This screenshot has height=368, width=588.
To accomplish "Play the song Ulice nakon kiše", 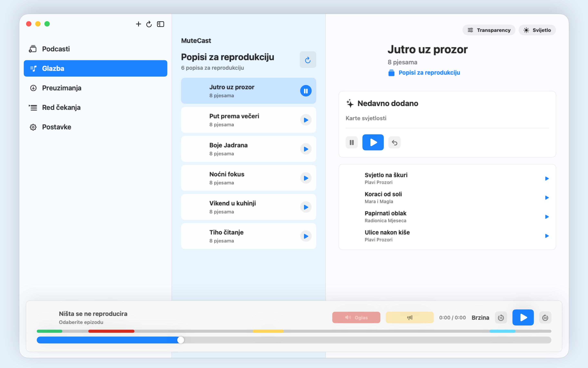I will tap(547, 236).
